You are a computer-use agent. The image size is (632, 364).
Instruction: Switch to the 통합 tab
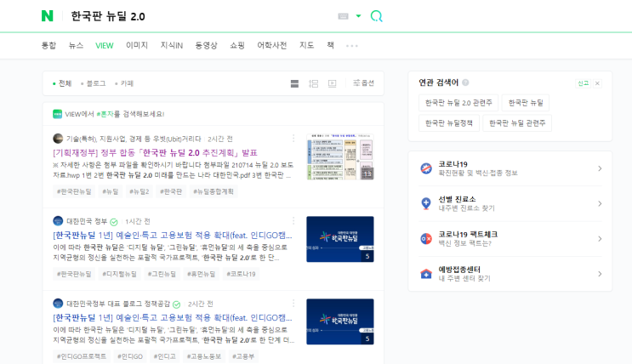tap(48, 45)
